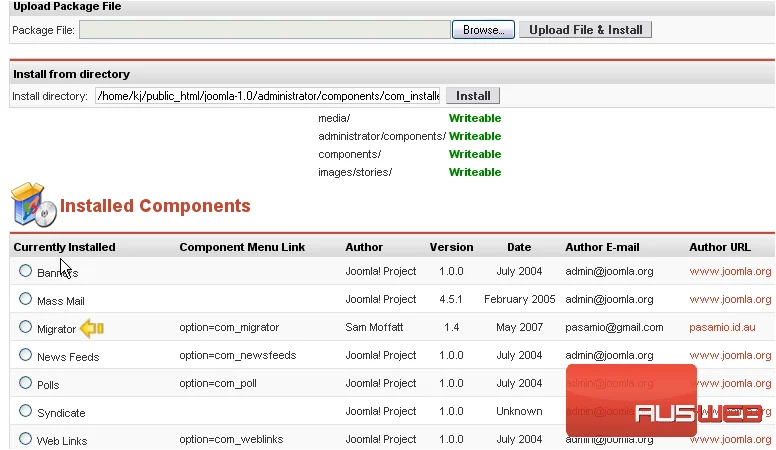Click the Migrator version 1.4 cell
The image size is (776, 450).
451,327
